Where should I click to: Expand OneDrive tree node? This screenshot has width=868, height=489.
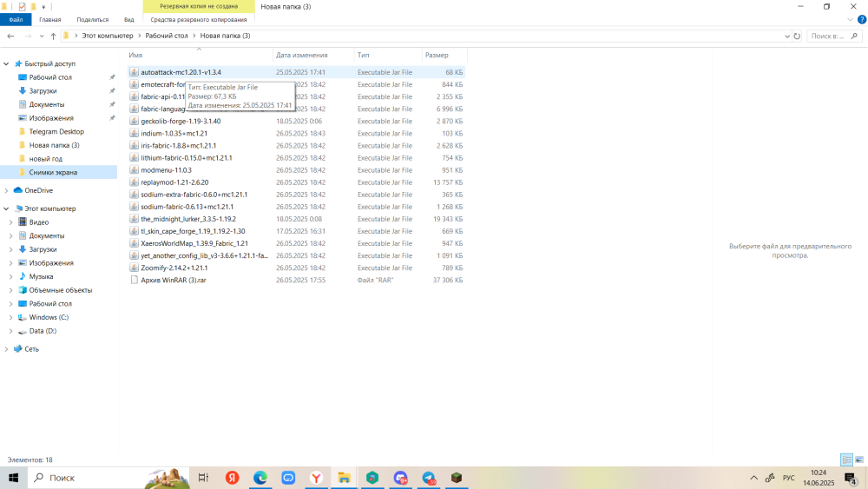click(6, 190)
